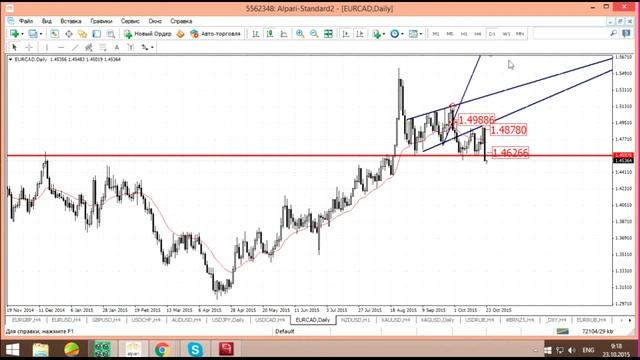Screen dimensions: 640x360
Task: Switch chart to line chart
Action: point(284,34)
